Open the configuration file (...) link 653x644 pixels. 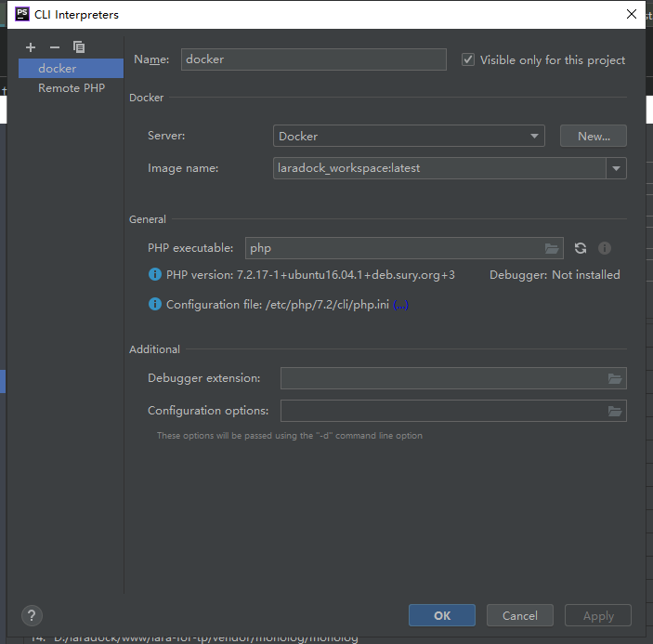400,305
